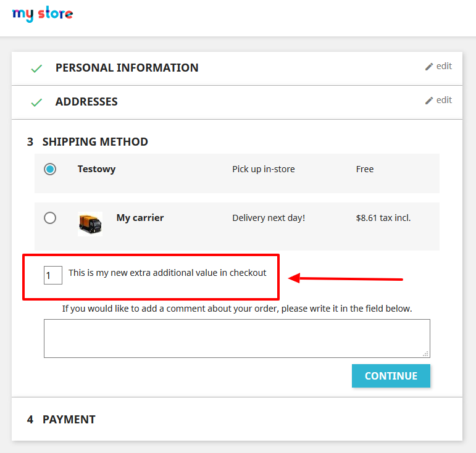
Task: Click the My carrier name label
Action: tap(140, 217)
